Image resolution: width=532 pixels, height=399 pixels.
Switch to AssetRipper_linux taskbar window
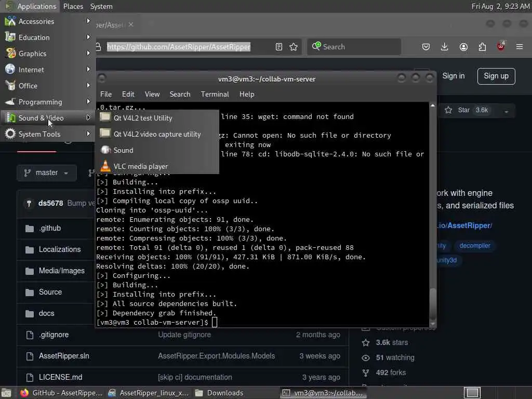(x=148, y=393)
